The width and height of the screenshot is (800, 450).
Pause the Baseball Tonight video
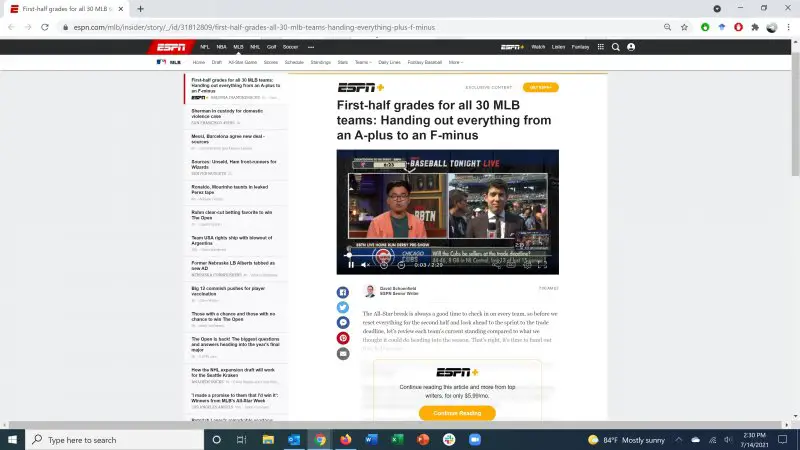[x=351, y=265]
